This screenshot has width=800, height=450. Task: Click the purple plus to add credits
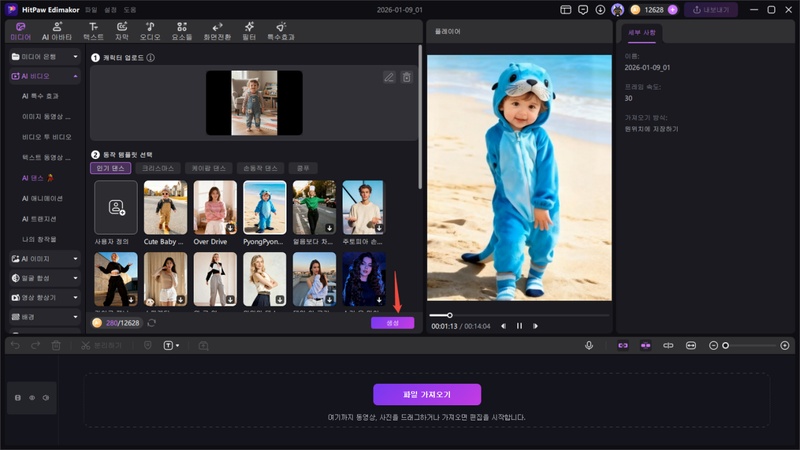[672, 10]
